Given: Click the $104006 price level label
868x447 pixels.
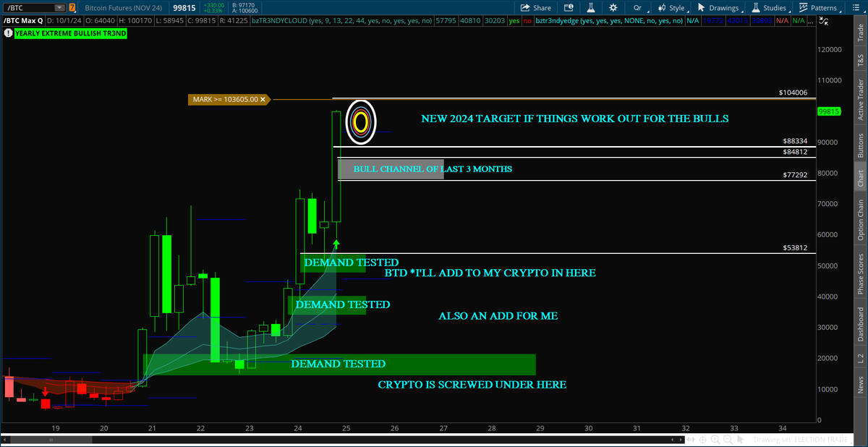Looking at the screenshot, I should (793, 93).
